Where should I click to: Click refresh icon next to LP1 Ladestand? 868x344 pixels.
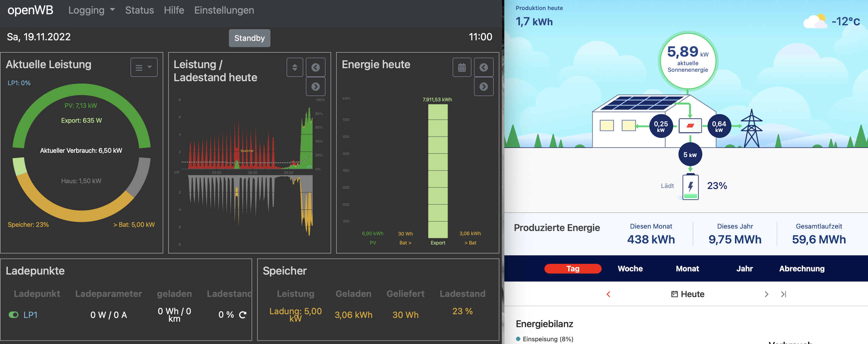coord(243,315)
